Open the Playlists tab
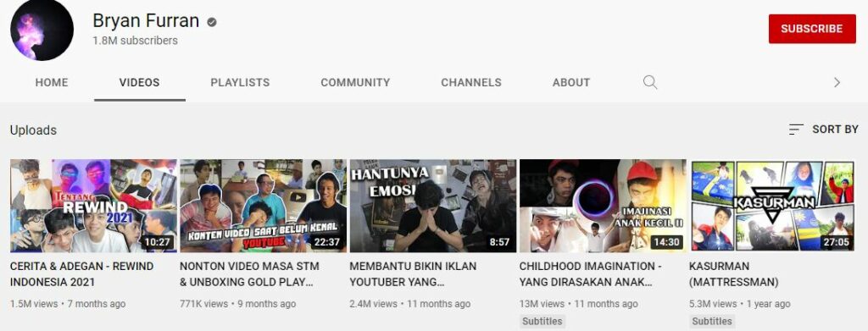868x331 pixels. tap(240, 82)
